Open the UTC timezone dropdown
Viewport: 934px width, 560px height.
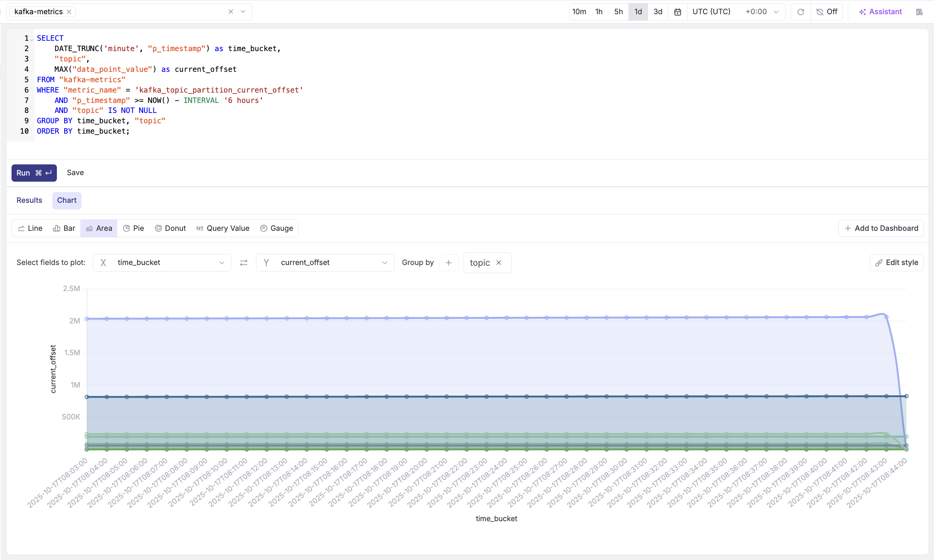[735, 12]
